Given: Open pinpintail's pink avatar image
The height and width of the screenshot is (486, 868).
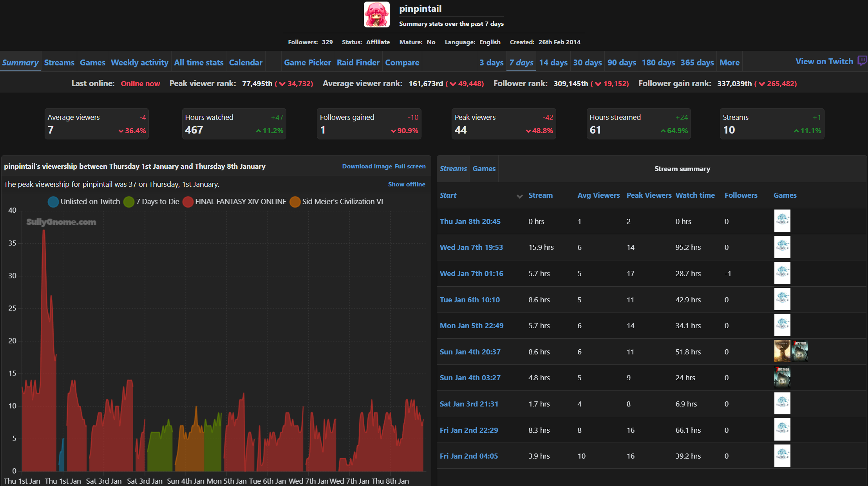Looking at the screenshot, I should tap(376, 14).
